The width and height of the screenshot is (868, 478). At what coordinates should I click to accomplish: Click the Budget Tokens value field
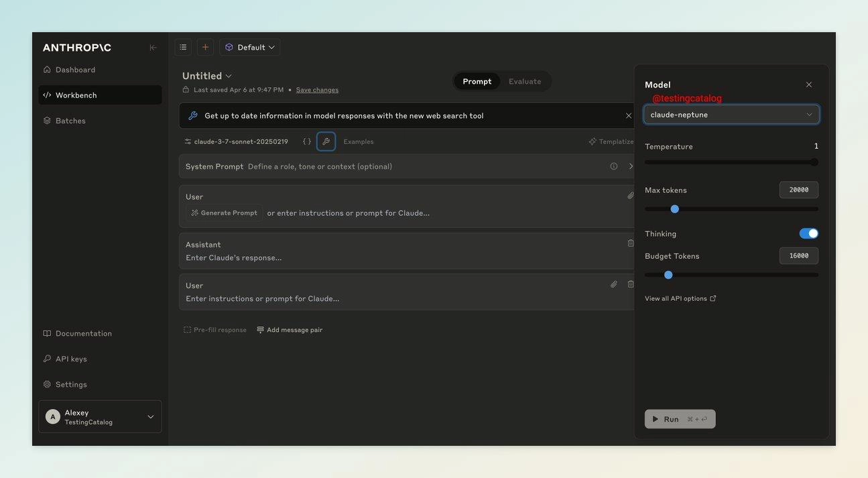[x=799, y=255]
